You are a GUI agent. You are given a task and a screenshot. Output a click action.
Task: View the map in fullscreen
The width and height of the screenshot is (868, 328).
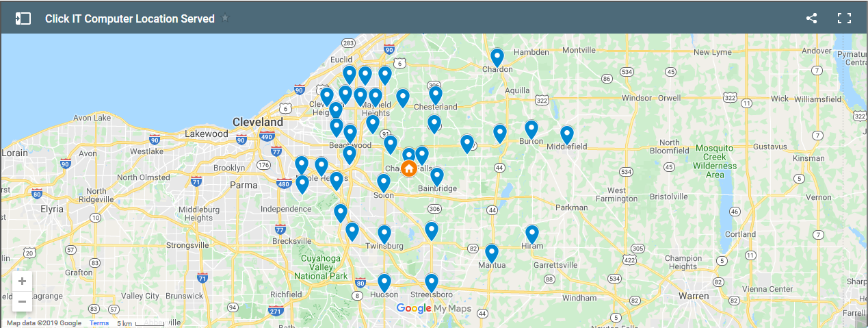845,18
